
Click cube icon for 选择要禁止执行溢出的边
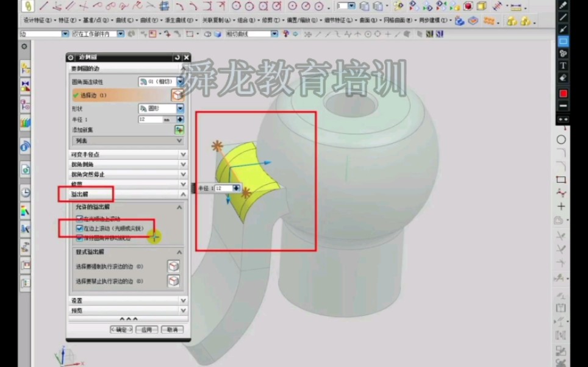tap(174, 279)
